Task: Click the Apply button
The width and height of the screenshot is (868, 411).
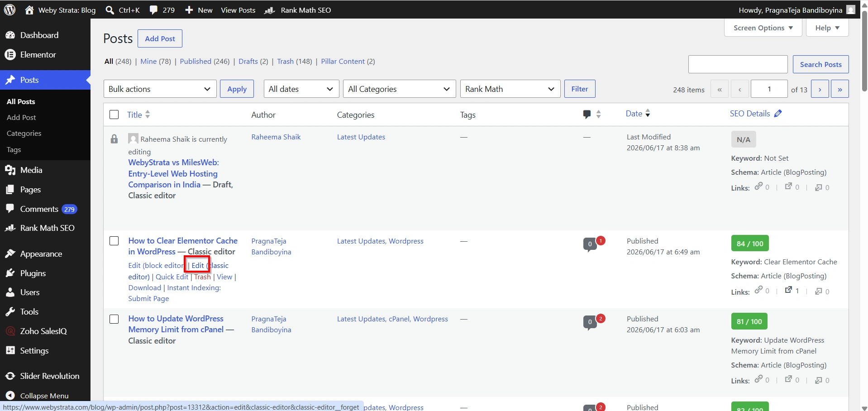Action: [x=237, y=89]
